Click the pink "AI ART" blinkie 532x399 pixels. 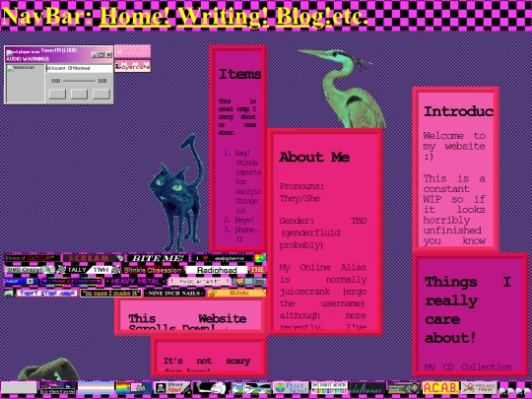click(x=199, y=282)
